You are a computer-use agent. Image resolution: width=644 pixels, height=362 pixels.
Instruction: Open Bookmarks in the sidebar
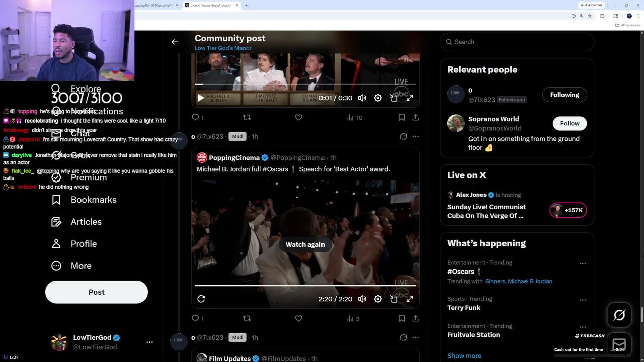(x=84, y=200)
